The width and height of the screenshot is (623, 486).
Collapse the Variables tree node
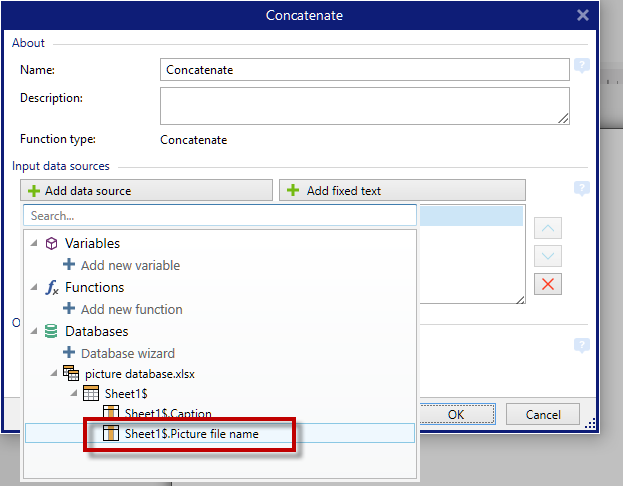[35, 244]
